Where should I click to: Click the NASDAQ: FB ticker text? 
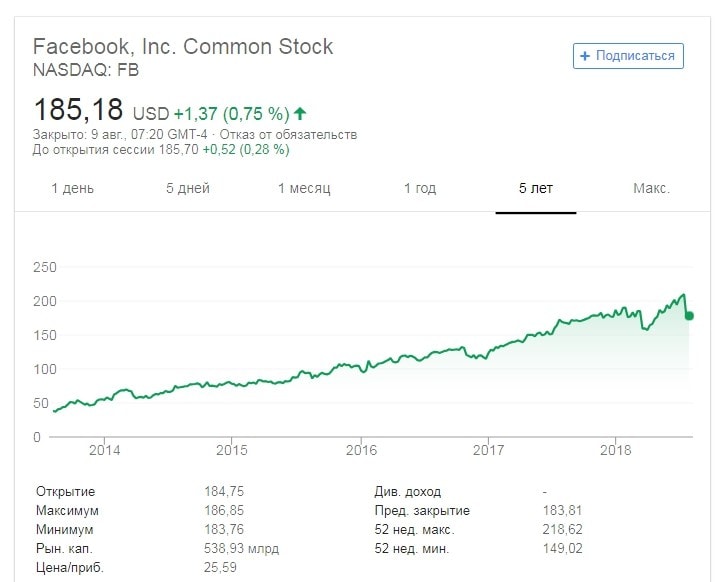click(x=86, y=70)
